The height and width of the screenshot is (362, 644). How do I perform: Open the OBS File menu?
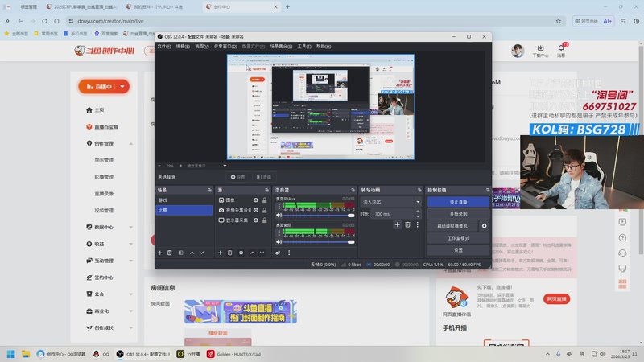(x=164, y=47)
